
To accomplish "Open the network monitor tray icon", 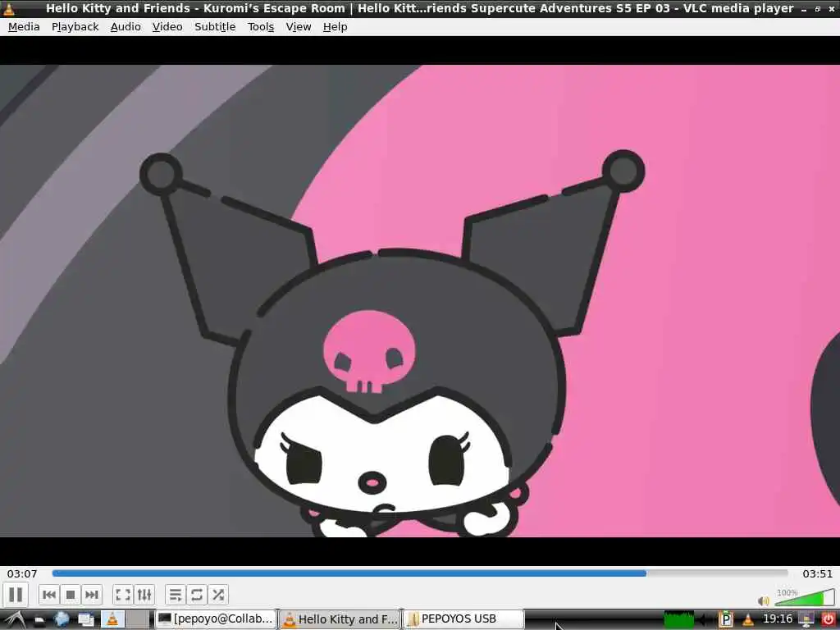I will 806,620.
